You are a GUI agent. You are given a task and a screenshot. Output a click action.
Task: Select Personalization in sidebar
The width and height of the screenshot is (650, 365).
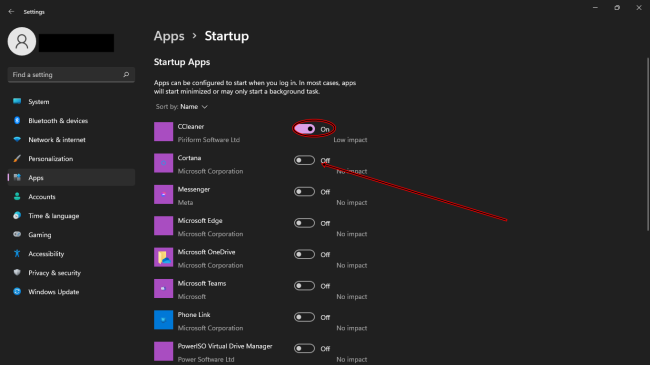pos(71,159)
